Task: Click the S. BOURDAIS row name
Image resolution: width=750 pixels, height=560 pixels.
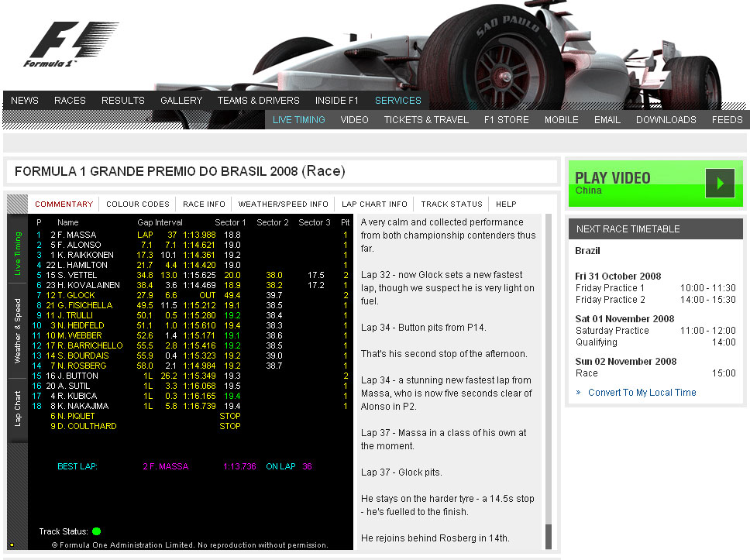Action: (83, 356)
